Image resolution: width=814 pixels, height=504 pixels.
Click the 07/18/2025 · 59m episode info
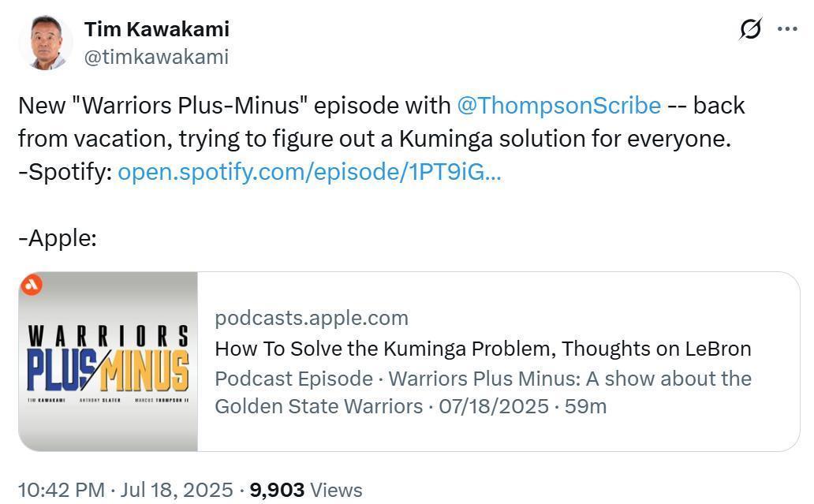523,406
